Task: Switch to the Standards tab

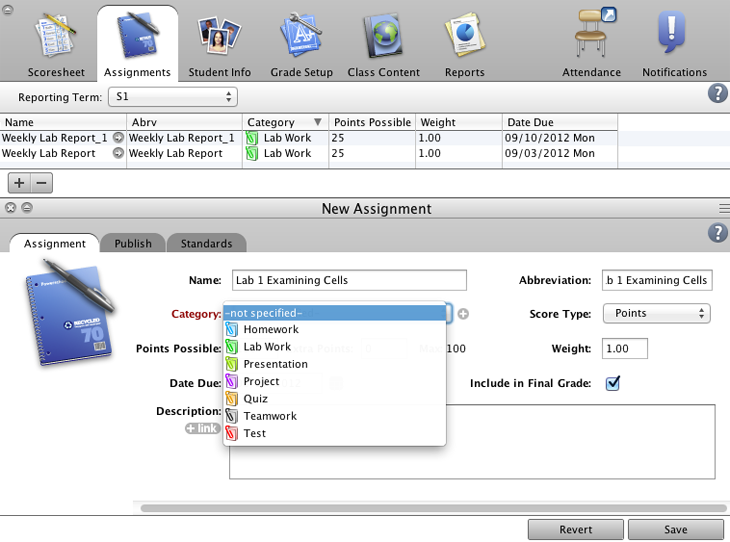Action: (x=206, y=244)
